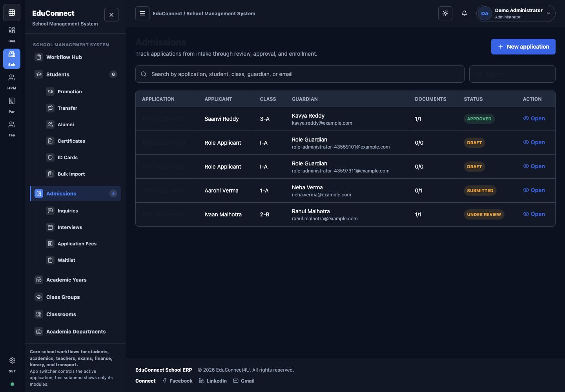This screenshot has width=565, height=392.
Task: Open Inquiries under Admissions
Action: point(81,211)
